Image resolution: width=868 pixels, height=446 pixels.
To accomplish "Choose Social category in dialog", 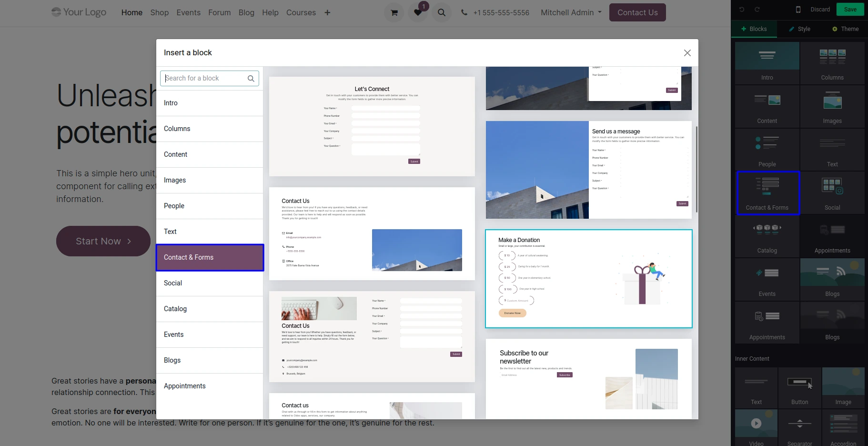I will pyautogui.click(x=210, y=283).
